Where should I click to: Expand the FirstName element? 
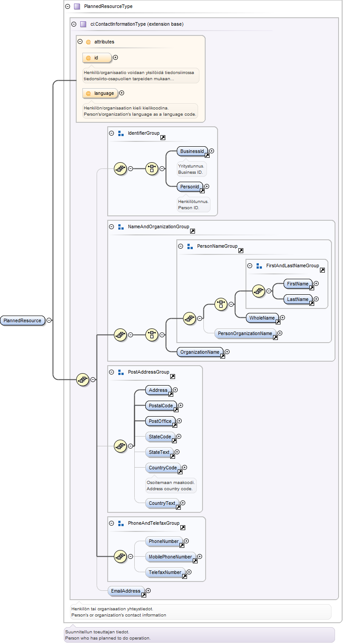point(316,284)
